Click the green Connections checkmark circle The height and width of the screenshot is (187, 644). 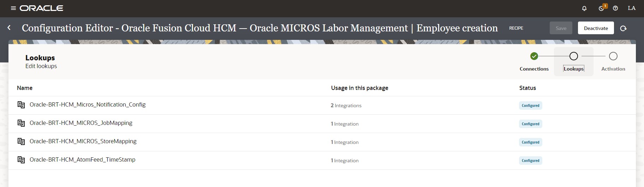(534, 56)
